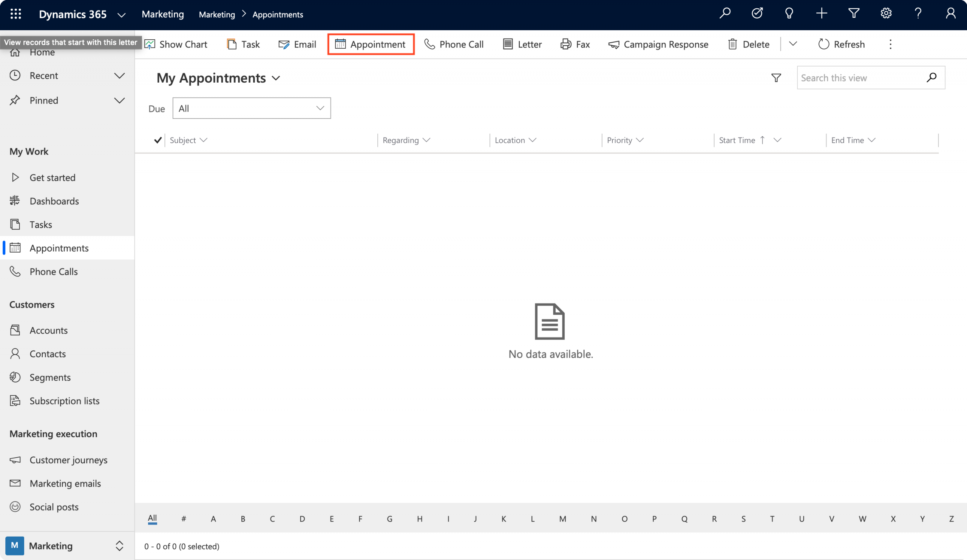Create a new Letter activity
Image resolution: width=967 pixels, height=560 pixels.
[x=522, y=45]
